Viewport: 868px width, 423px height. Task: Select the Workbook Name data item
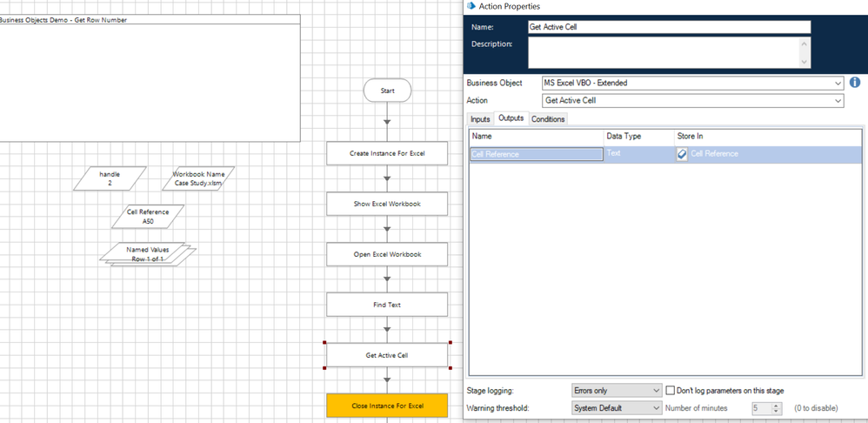click(198, 178)
